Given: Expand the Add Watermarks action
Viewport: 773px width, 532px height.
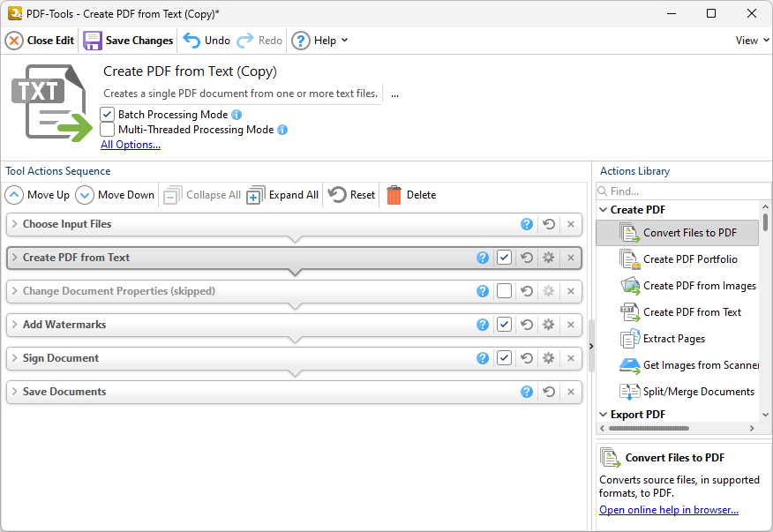Looking at the screenshot, I should pyautogui.click(x=15, y=325).
